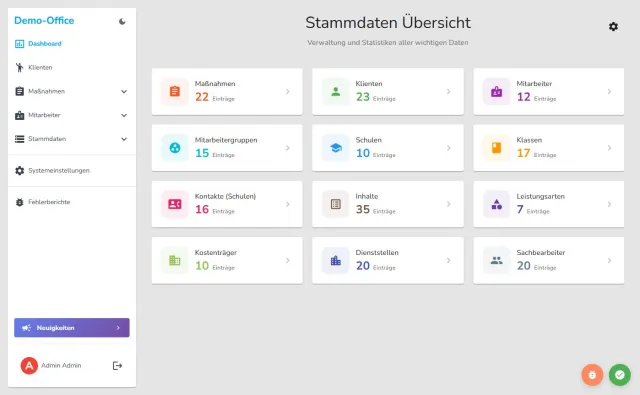Click the orange Maßnahmen card clipboard icon

[175, 91]
